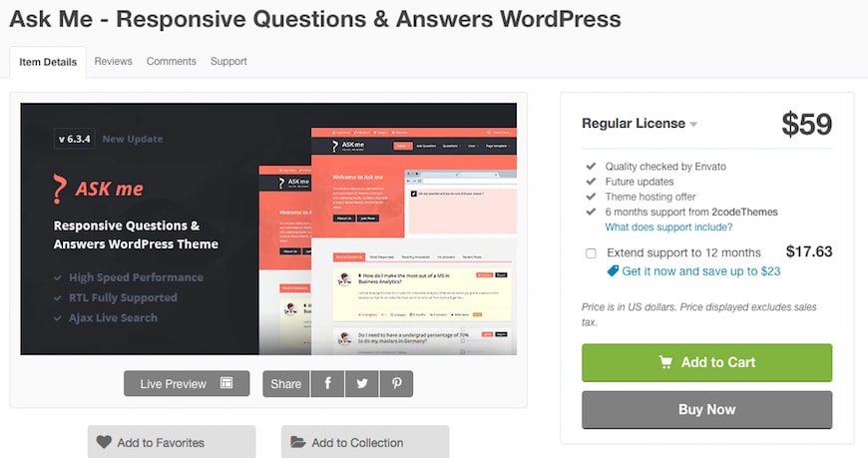Enable Extend support to 12 months checkbox

[x=592, y=253]
